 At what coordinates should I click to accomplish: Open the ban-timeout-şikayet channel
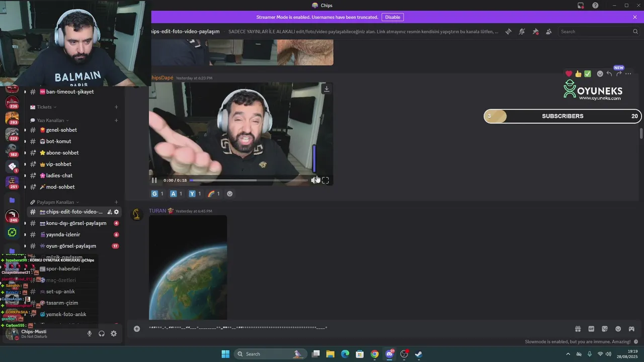pyautogui.click(x=74, y=92)
